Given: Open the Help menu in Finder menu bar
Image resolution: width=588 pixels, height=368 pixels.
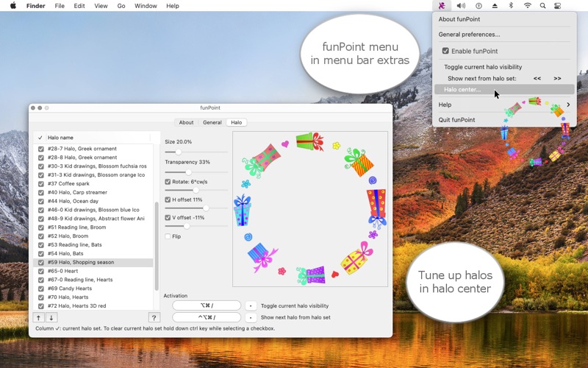Looking at the screenshot, I should (173, 6).
